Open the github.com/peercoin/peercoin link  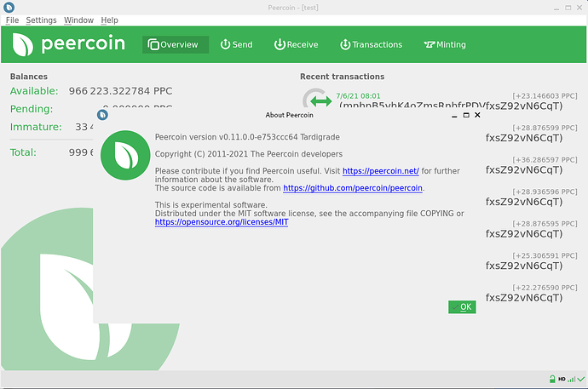353,188
